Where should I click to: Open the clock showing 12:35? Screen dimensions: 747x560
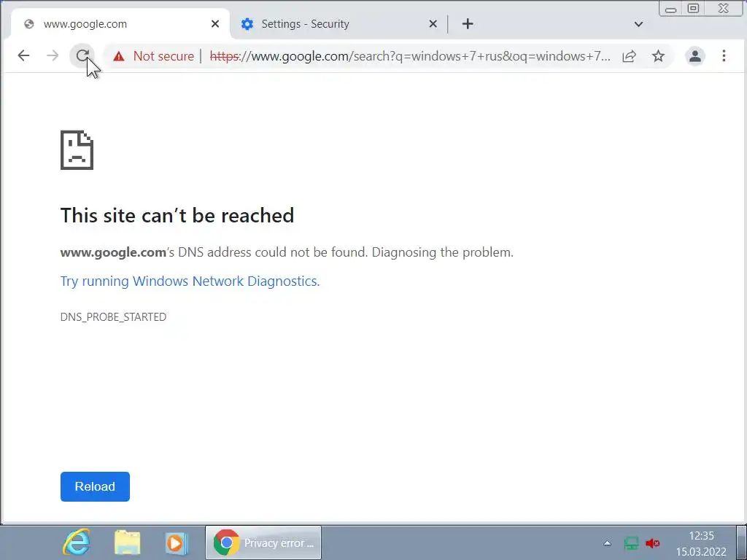pyautogui.click(x=701, y=543)
